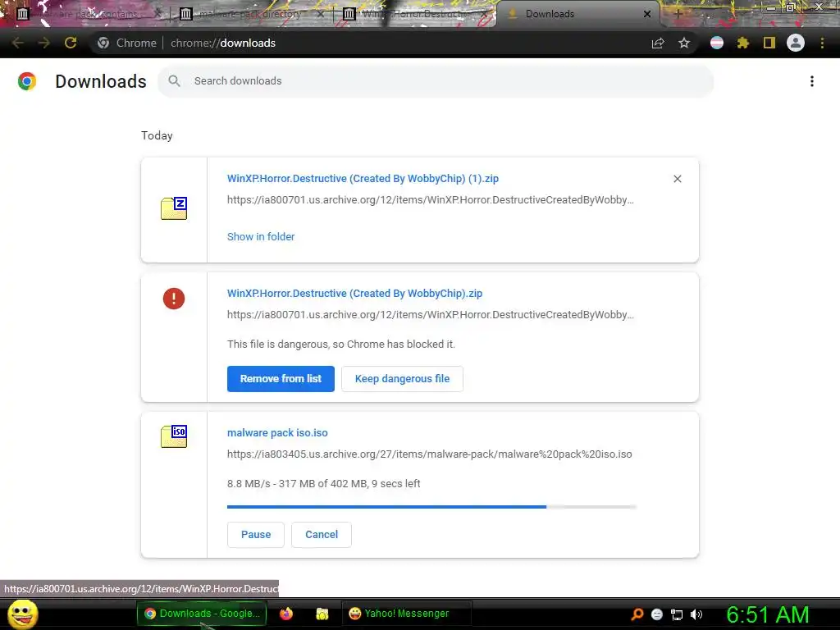840x630 pixels.
Task: Launch Firefox from the taskbar
Action: coord(286,614)
